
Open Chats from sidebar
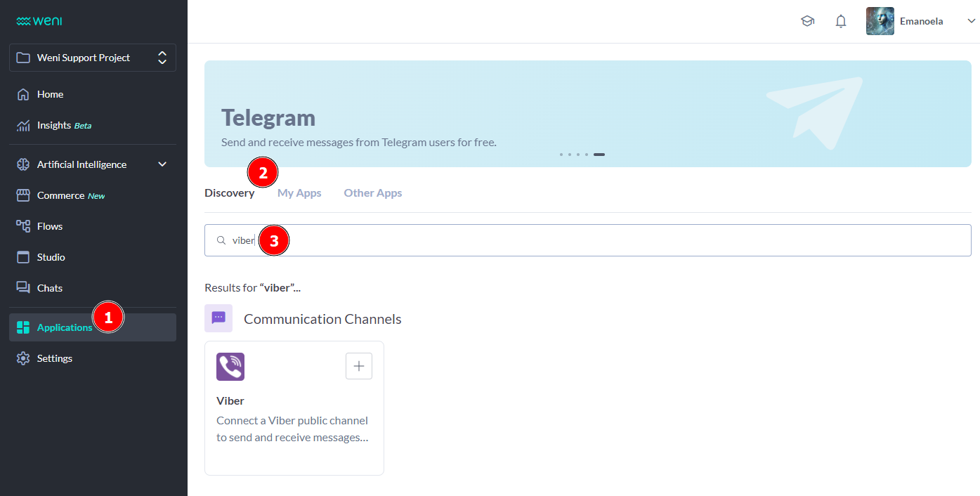(49, 288)
